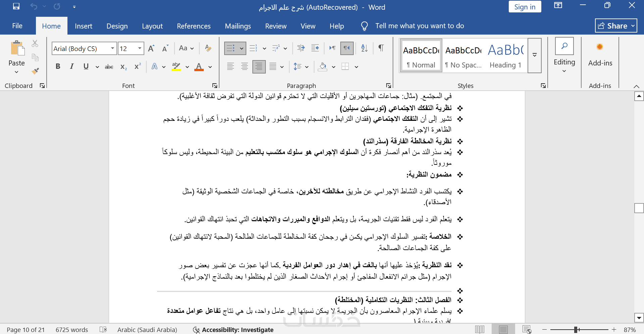The width and height of the screenshot is (644, 334).
Task: Copy selection with the Copy icon
Action: 35,57
